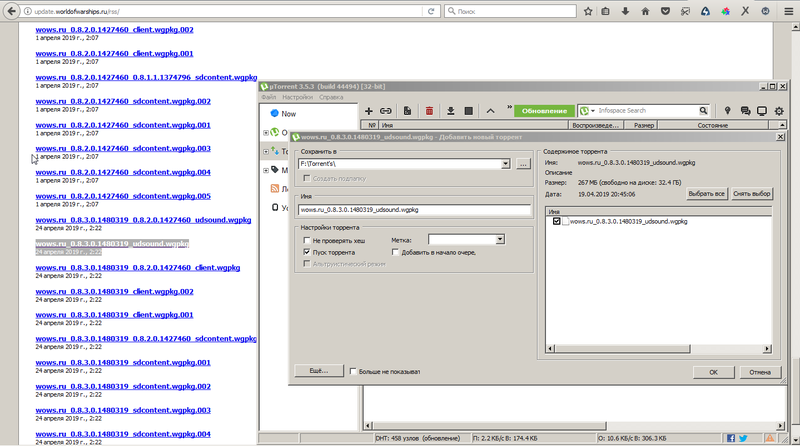Create a new torrent with the file icon
The width and height of the screenshot is (800, 446).
click(407, 111)
